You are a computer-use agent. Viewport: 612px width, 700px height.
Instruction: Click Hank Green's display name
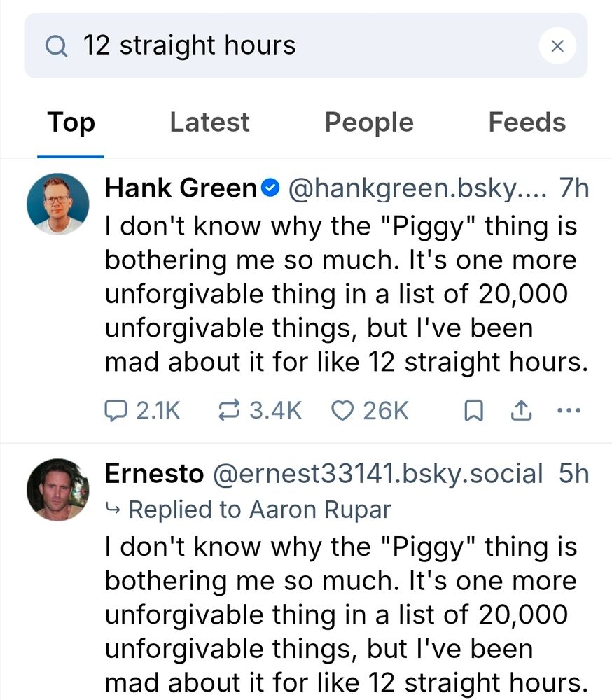(x=181, y=188)
